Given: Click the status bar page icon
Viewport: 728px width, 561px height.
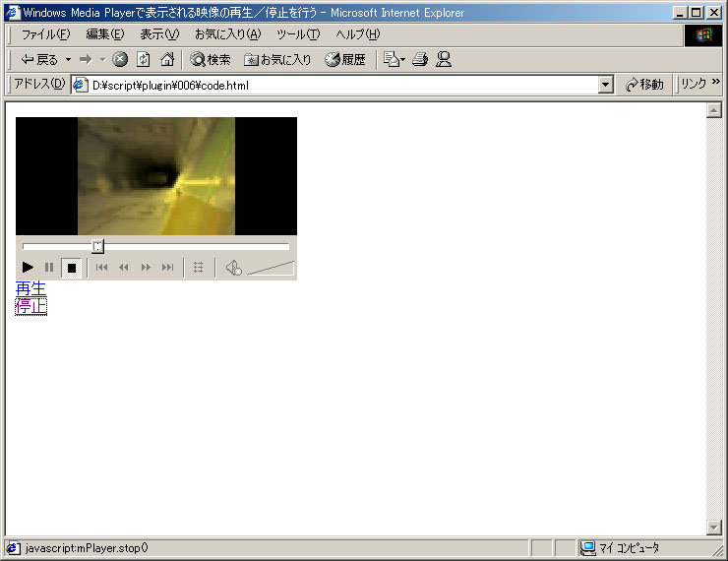Looking at the screenshot, I should pyautogui.click(x=13, y=548).
